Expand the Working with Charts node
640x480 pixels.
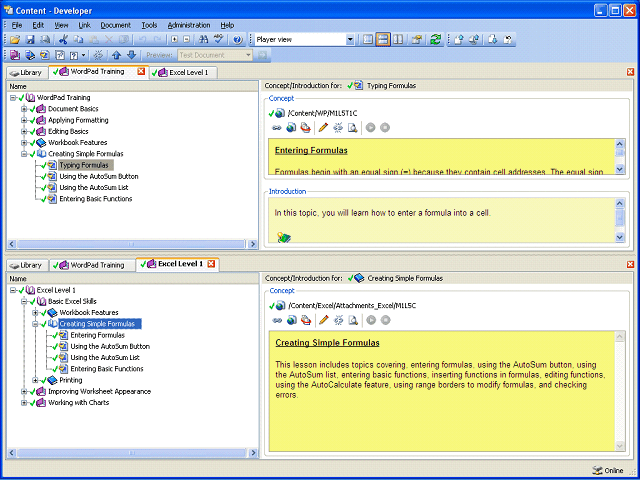(x=24, y=402)
